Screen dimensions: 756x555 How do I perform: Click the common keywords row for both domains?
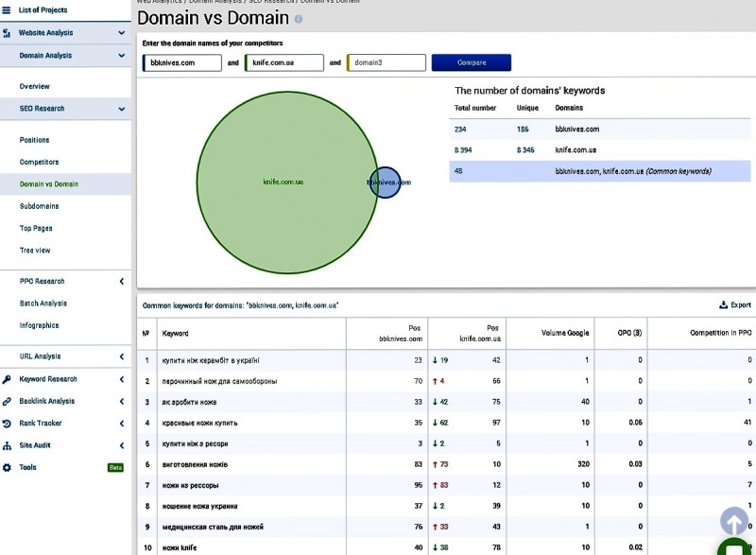pos(600,171)
